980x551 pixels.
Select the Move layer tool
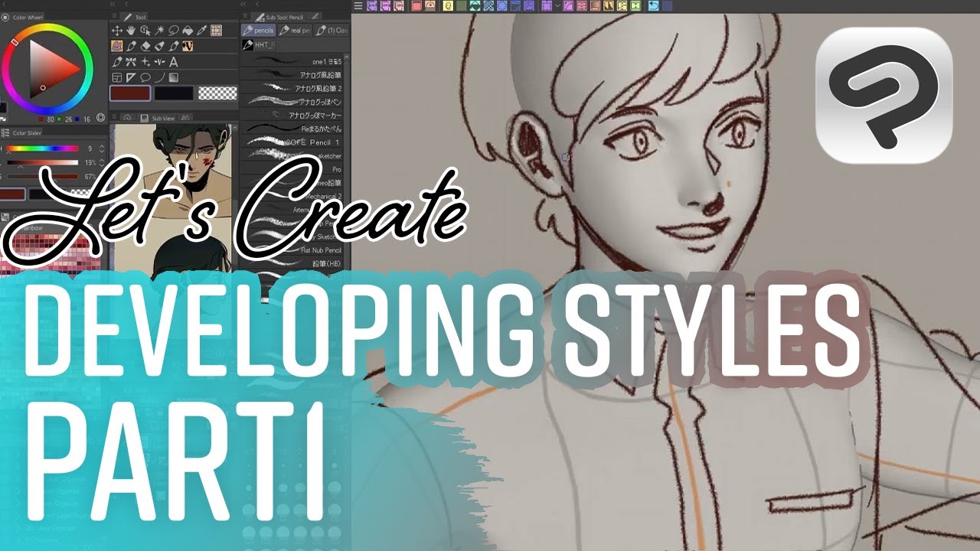tap(117, 31)
